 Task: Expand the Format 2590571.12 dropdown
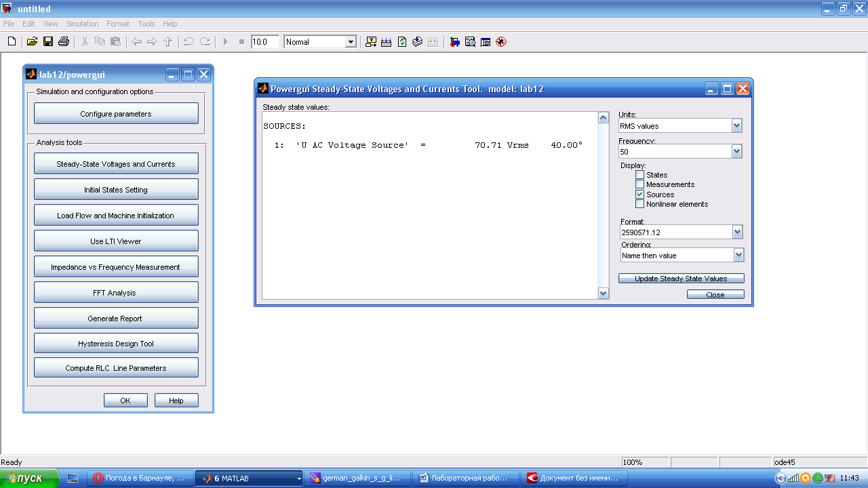[738, 232]
